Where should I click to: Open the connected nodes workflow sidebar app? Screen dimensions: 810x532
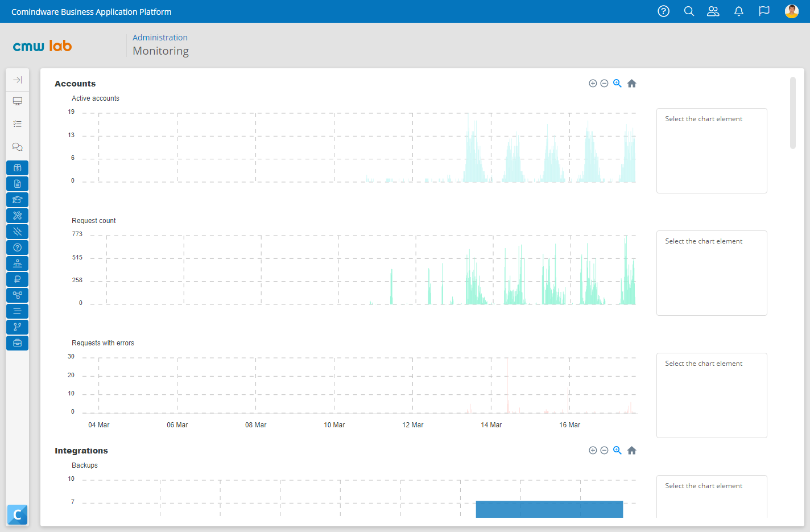tap(18, 295)
